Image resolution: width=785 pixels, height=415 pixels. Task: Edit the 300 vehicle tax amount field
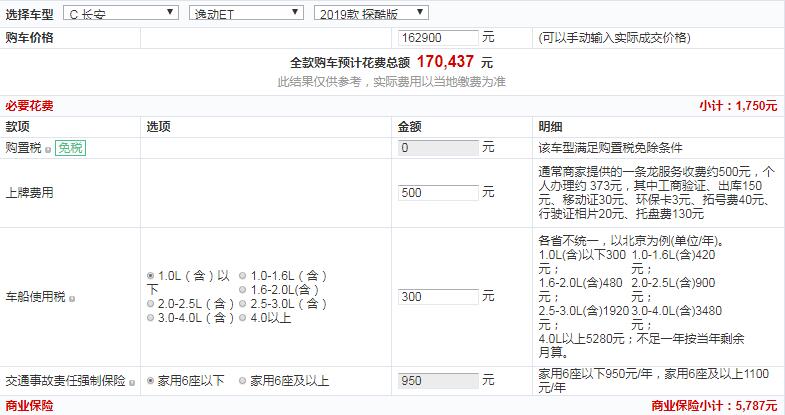(438, 297)
